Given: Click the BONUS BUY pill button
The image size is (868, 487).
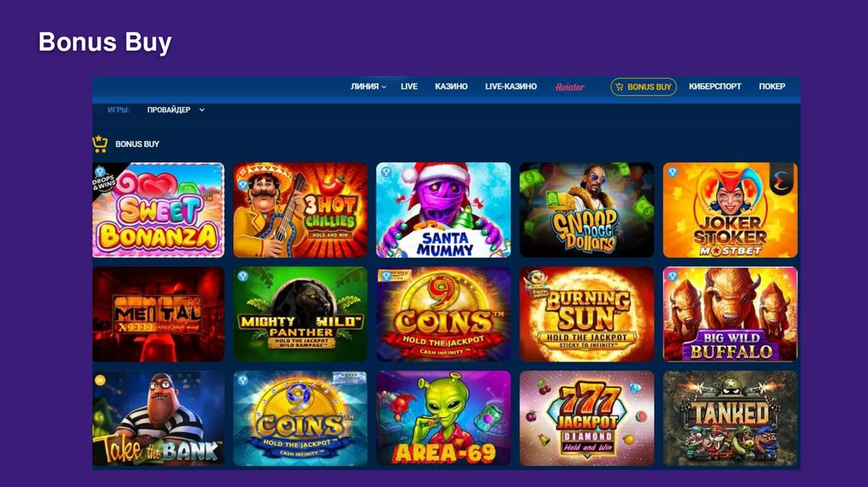Looking at the screenshot, I should point(643,87).
